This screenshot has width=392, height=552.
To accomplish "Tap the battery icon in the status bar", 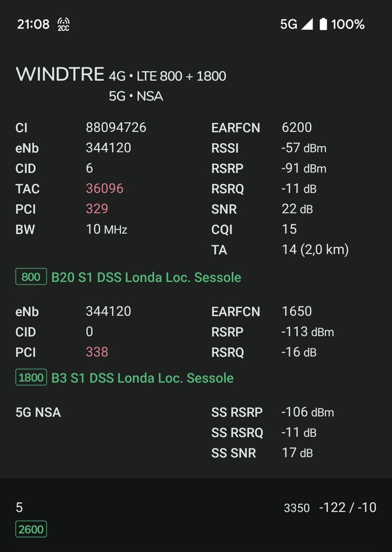I will coord(323,24).
